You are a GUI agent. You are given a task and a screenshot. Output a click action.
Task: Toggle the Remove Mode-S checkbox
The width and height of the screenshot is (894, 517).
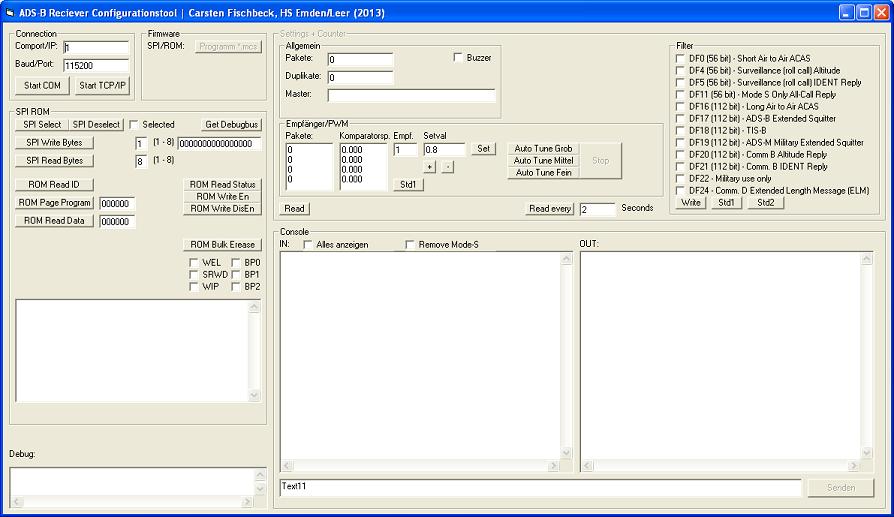point(410,245)
